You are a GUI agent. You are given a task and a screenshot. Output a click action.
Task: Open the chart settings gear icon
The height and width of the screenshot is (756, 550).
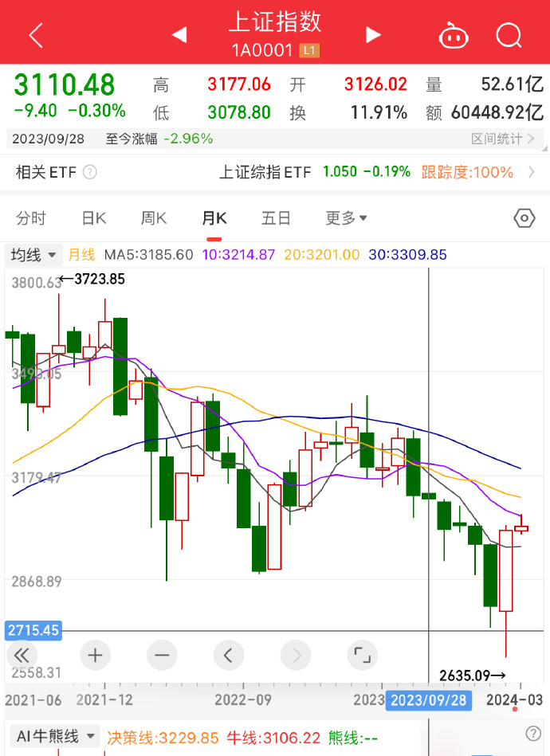pyautogui.click(x=524, y=217)
